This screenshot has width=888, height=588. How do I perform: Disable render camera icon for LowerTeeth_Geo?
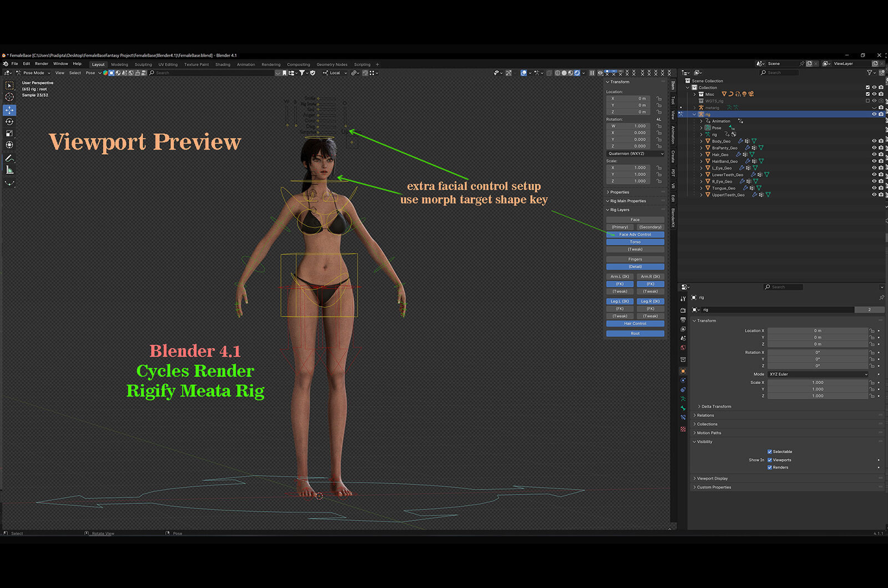tap(881, 175)
